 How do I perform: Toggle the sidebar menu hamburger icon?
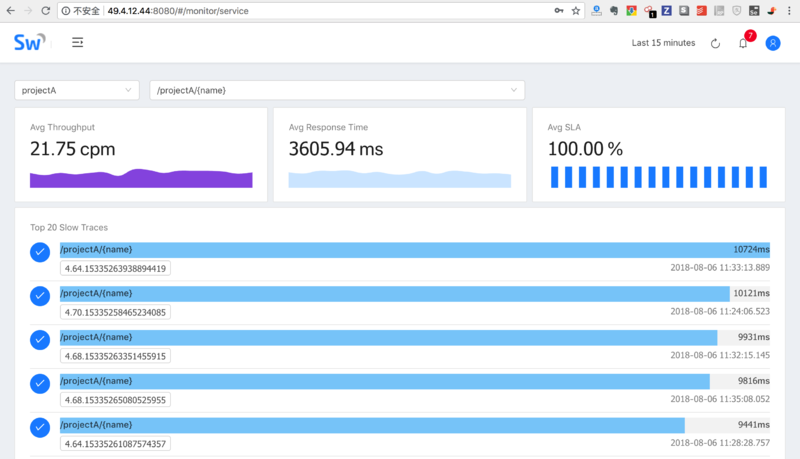tap(78, 42)
